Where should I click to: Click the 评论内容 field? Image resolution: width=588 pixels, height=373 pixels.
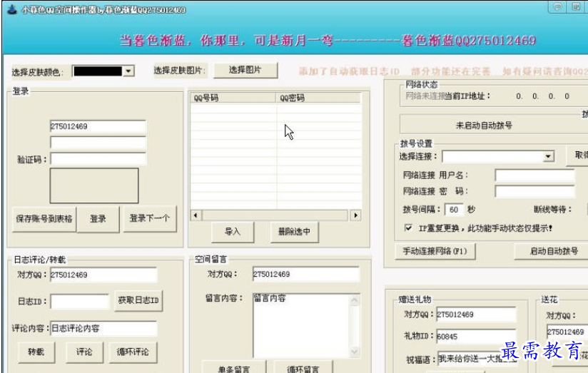point(103,328)
